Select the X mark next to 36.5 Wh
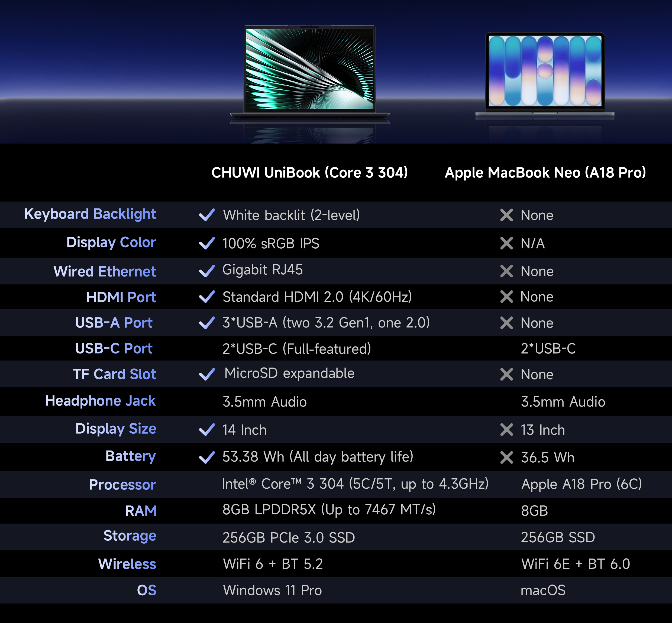This screenshot has width=672, height=623. pos(506,457)
